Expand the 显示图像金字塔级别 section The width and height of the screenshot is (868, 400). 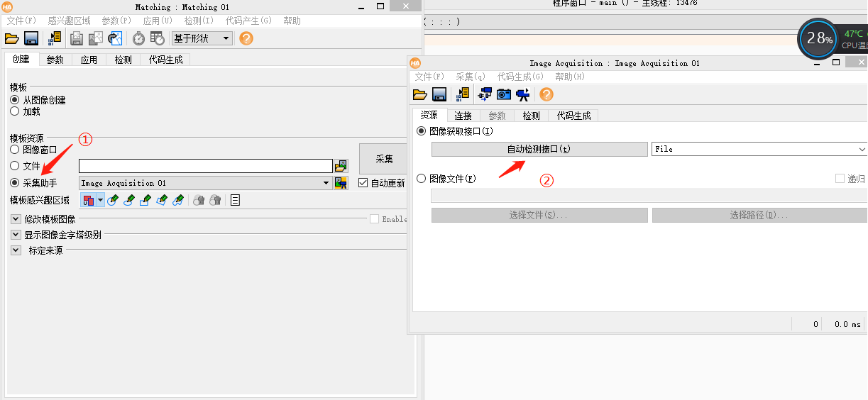[16, 235]
